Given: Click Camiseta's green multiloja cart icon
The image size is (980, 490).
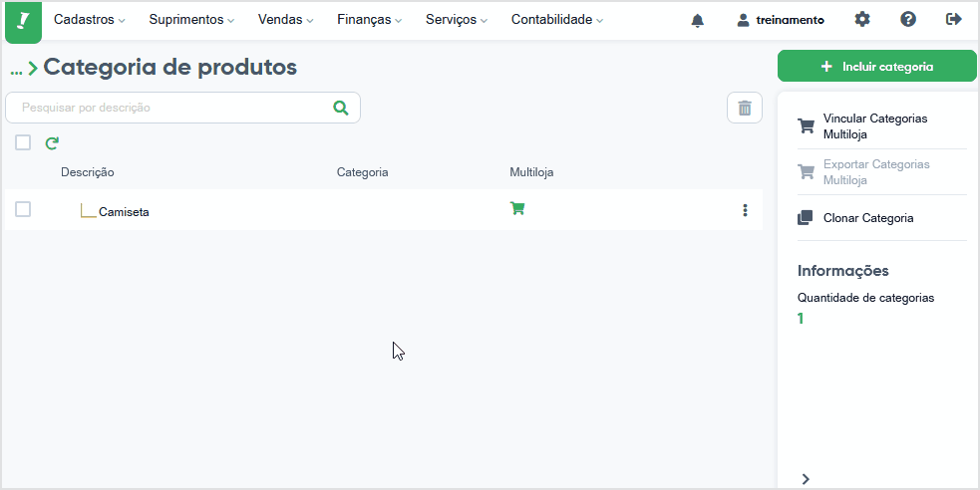Looking at the screenshot, I should tap(517, 208).
